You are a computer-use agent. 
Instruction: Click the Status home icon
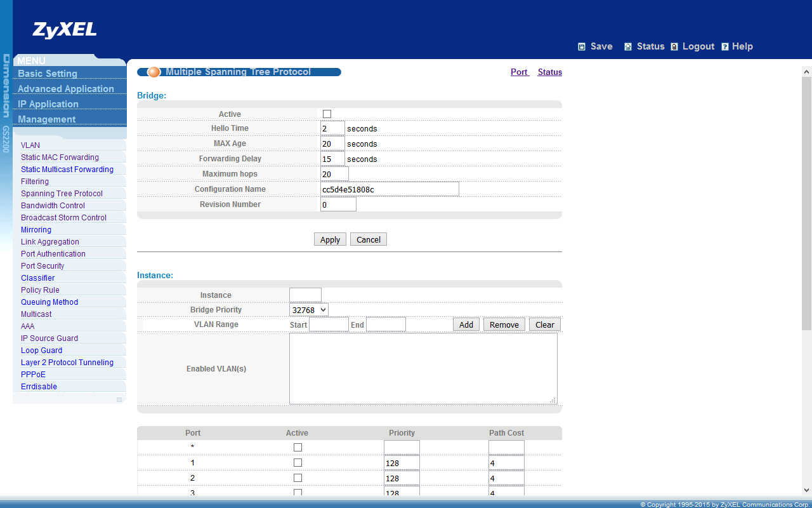pos(628,46)
